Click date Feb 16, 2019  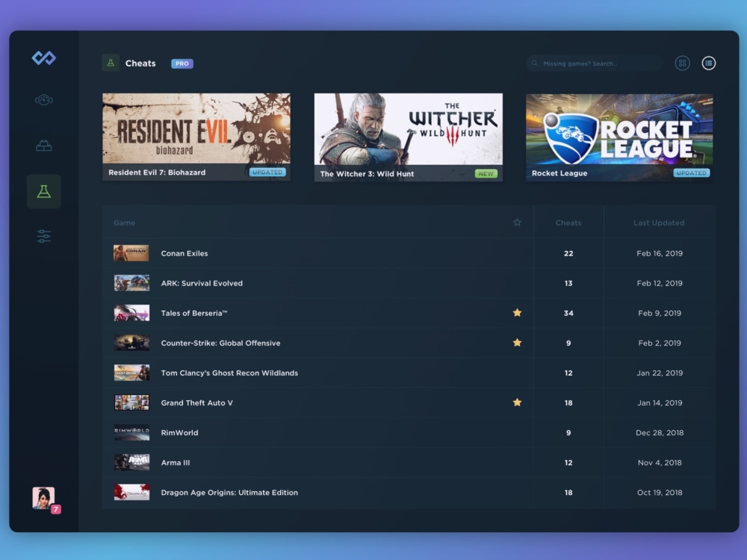pyautogui.click(x=660, y=253)
